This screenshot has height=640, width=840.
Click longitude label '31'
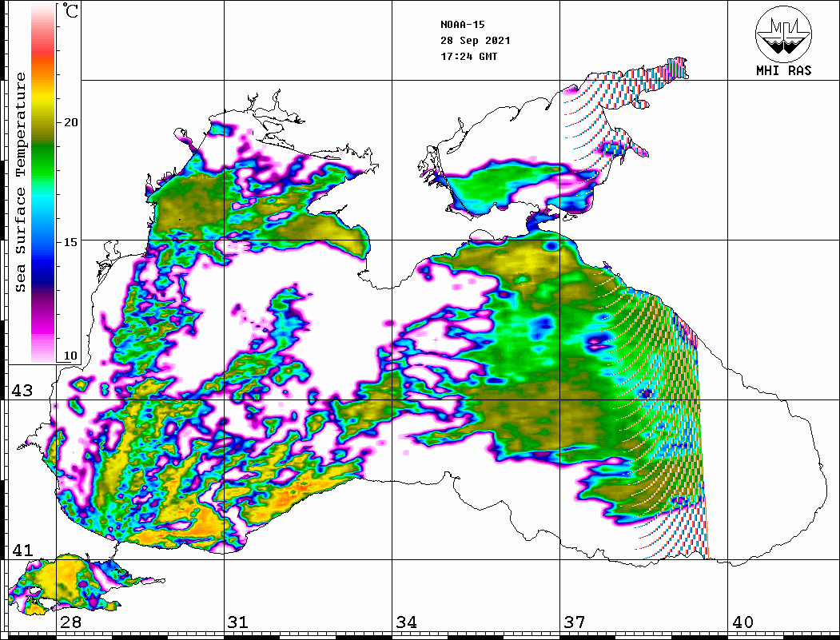pos(238,622)
